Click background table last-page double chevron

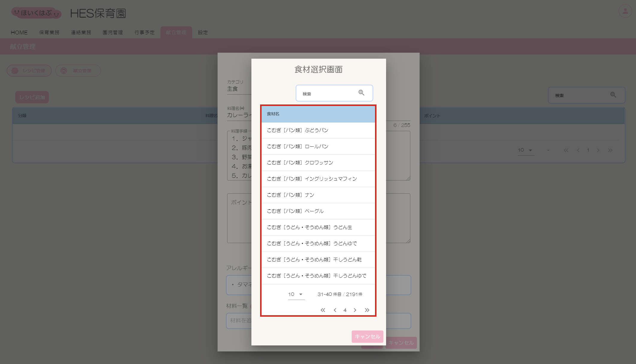pos(610,150)
